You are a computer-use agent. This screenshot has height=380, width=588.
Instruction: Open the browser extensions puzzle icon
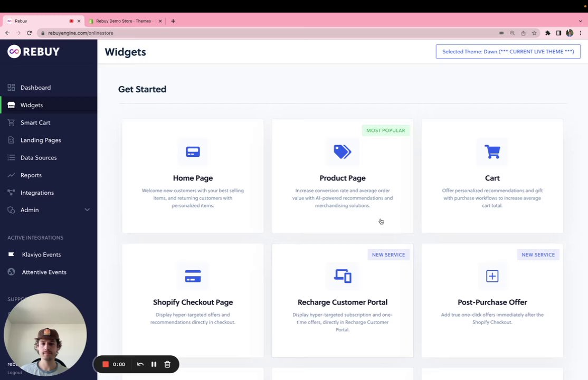547,33
